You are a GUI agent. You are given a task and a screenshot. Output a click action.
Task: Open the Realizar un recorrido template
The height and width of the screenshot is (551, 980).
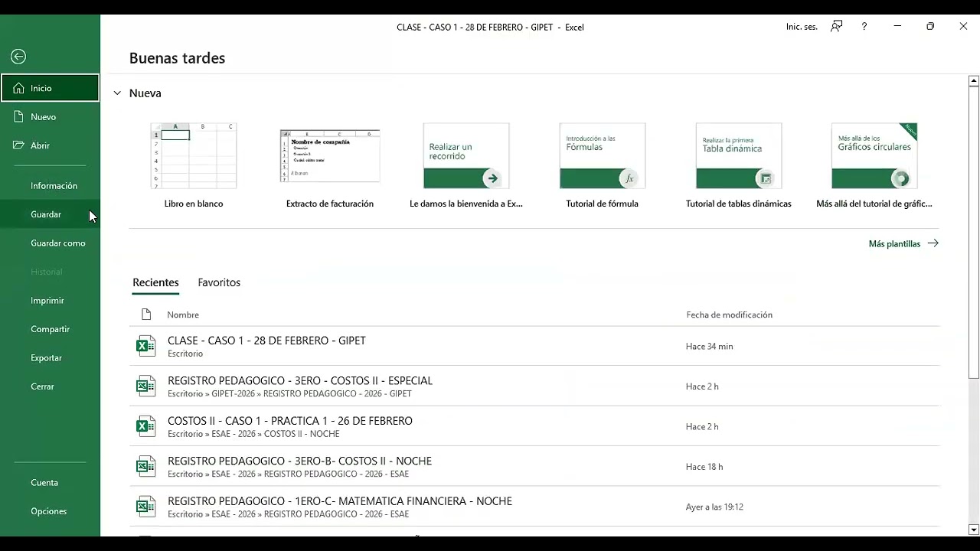point(466,165)
